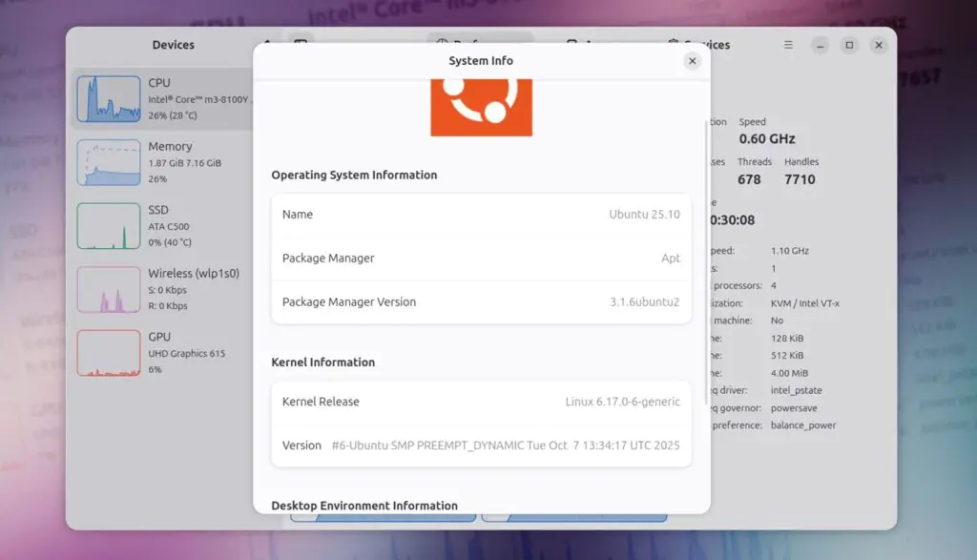Click the System Info dialog scrollbar

(x=707, y=258)
